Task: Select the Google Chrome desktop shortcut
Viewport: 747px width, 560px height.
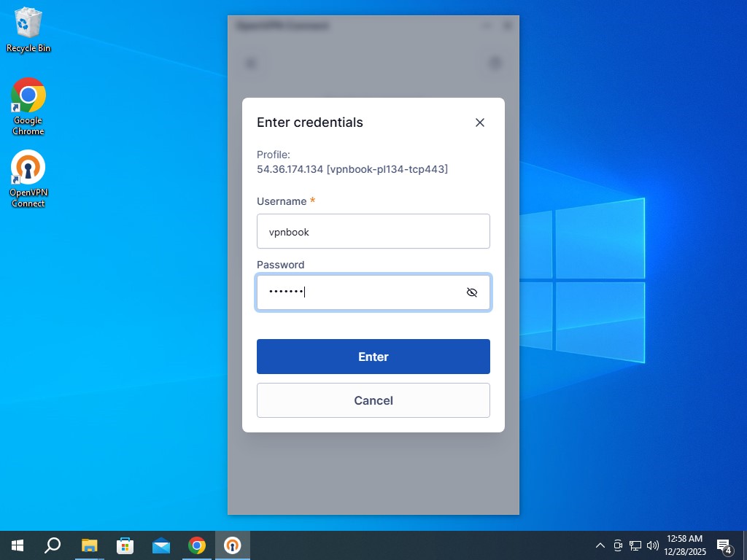Action: point(28,106)
